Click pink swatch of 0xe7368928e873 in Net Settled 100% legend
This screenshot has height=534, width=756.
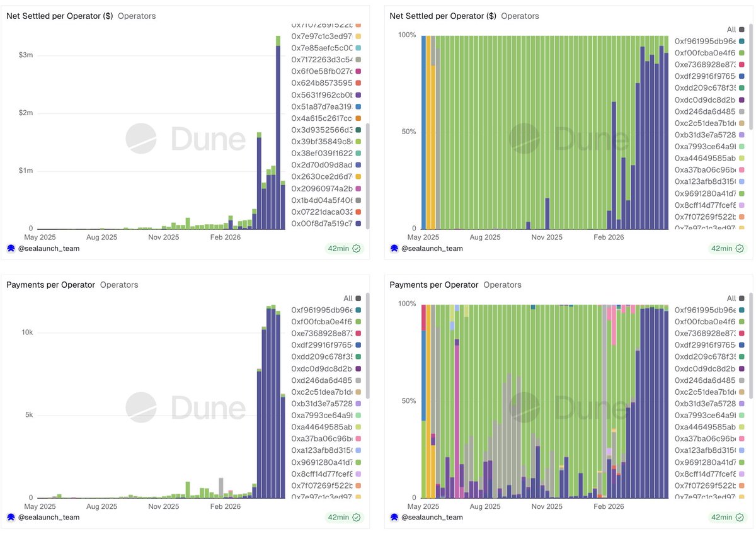(742, 64)
